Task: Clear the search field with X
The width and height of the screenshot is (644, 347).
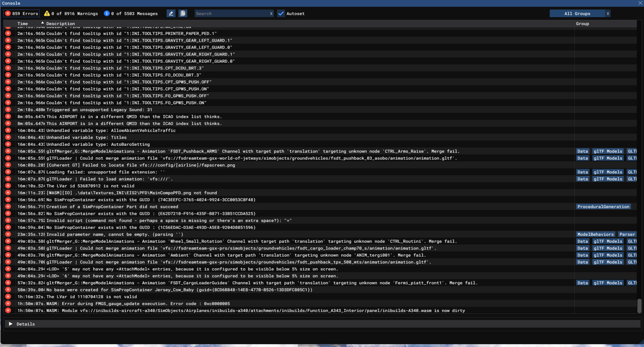Action: 271,14
